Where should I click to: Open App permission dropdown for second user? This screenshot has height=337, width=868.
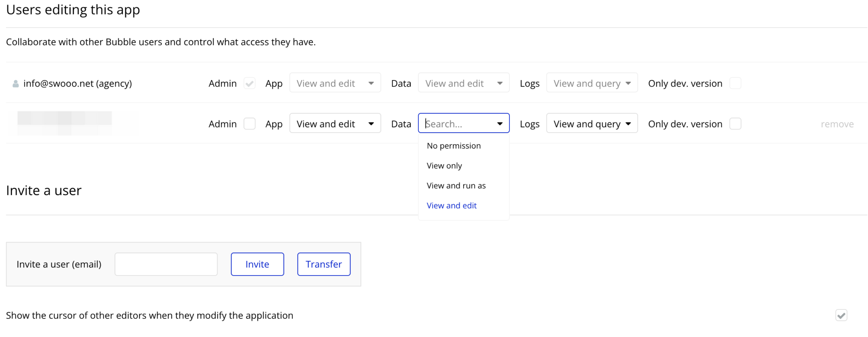click(335, 124)
